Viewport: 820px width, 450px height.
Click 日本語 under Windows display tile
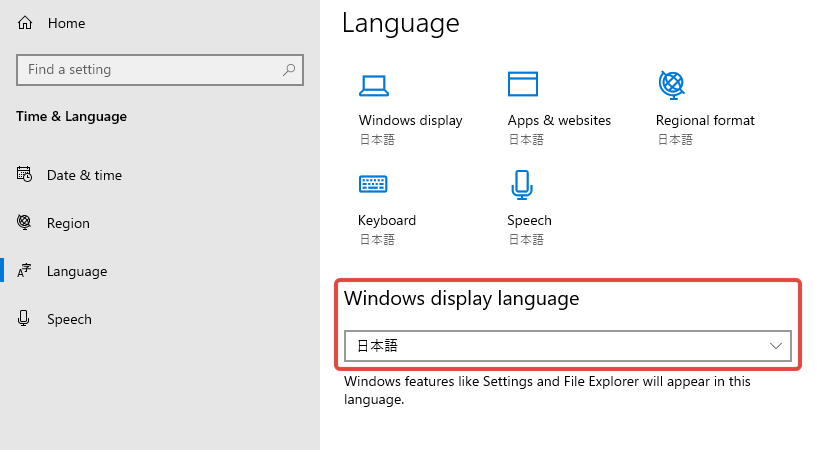coord(377,140)
